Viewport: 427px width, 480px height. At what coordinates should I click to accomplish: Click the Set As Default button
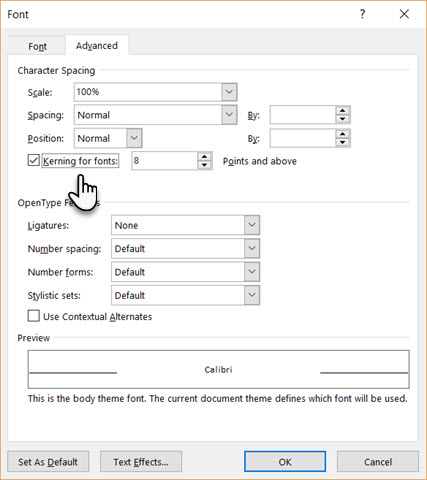tap(48, 462)
